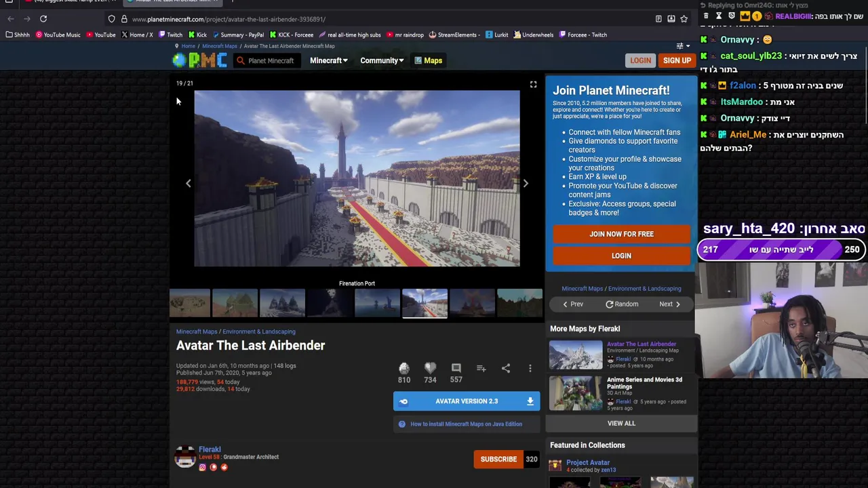Click the help icon beside install instructions
The image size is (868, 488).
[402, 424]
